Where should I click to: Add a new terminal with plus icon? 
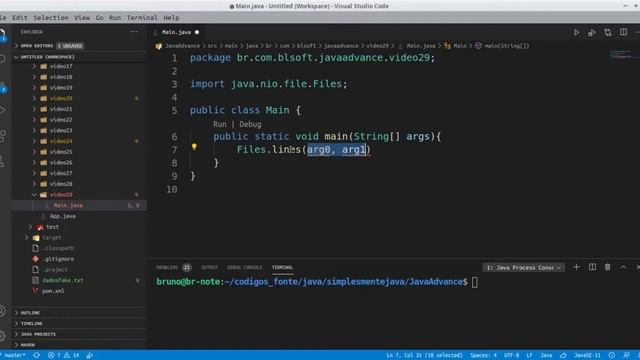(x=576, y=267)
